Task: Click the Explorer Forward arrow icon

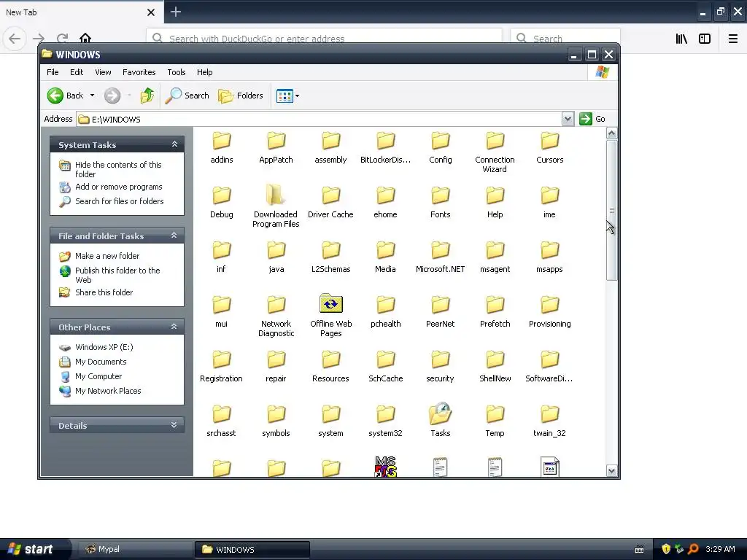Action: pos(112,96)
